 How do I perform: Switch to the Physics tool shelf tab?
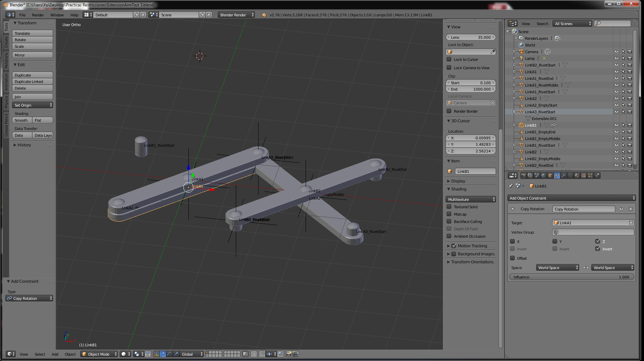pos(6,102)
